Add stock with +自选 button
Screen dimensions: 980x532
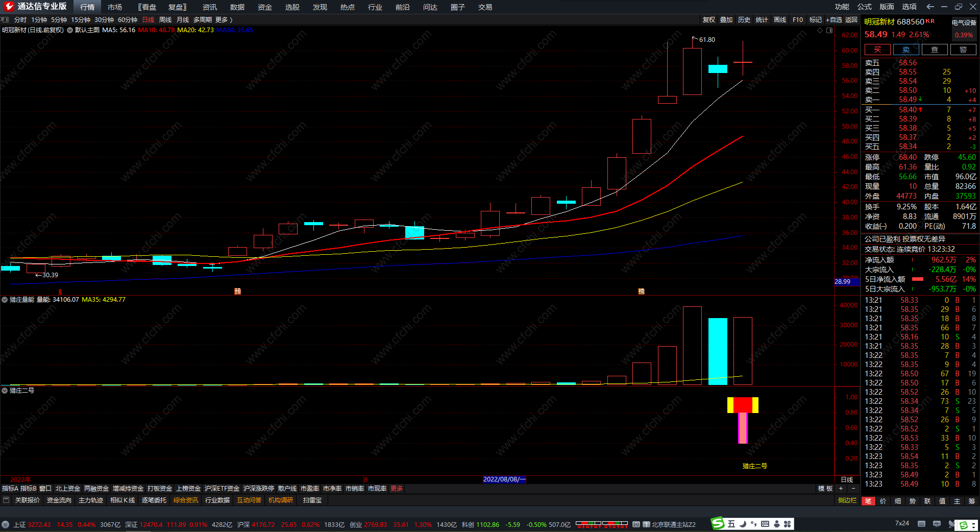pos(834,20)
